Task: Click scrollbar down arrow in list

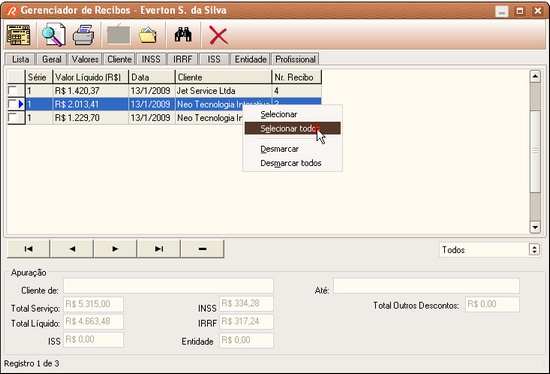Action: (535, 227)
